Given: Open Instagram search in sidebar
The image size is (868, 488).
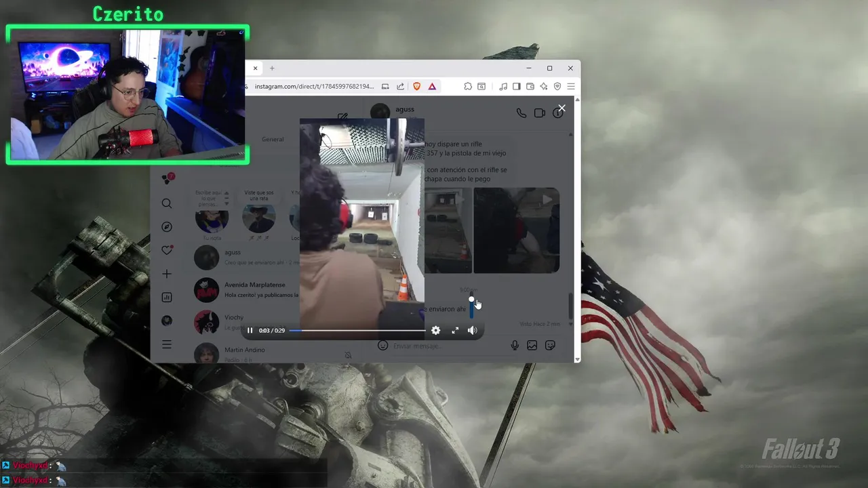Looking at the screenshot, I should tap(167, 203).
